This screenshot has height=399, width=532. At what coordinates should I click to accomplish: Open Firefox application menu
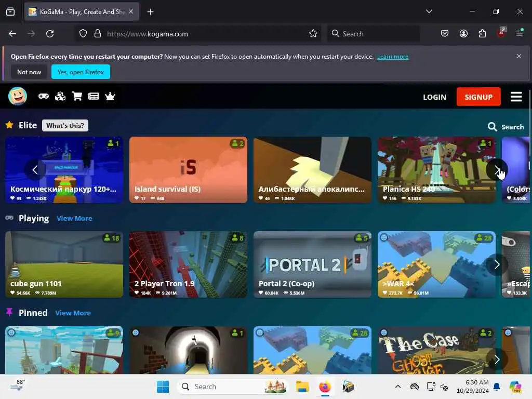(x=520, y=33)
